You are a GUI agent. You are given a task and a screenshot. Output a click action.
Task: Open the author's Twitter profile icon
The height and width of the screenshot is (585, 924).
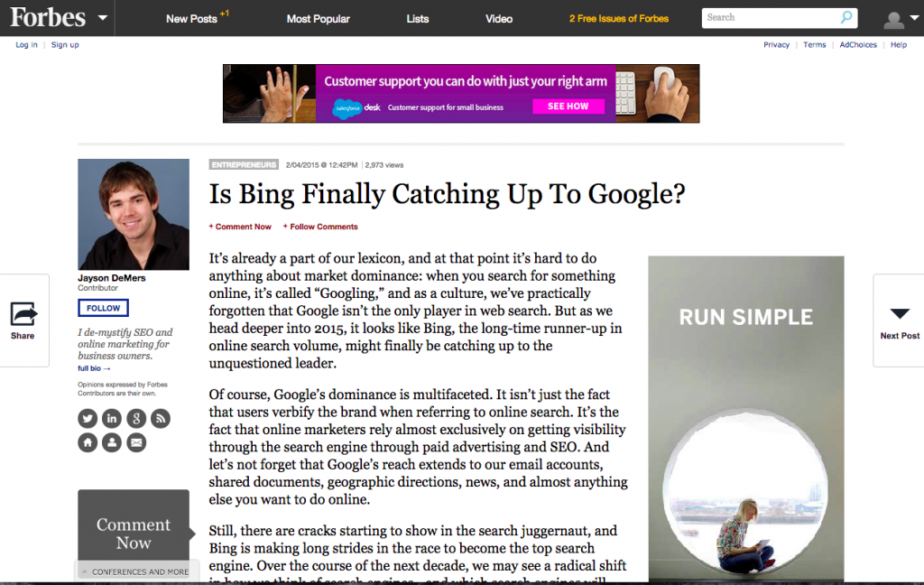tap(88, 418)
